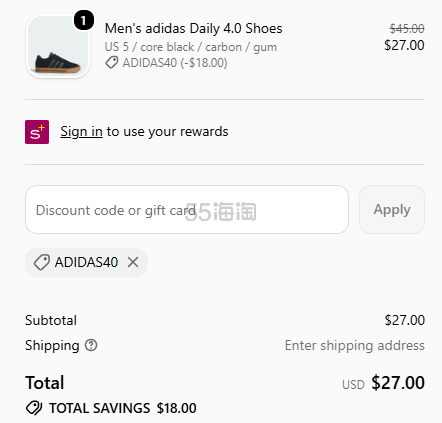Click the quantity badge showing 1
The width and height of the screenshot is (442, 423).
[x=83, y=21]
